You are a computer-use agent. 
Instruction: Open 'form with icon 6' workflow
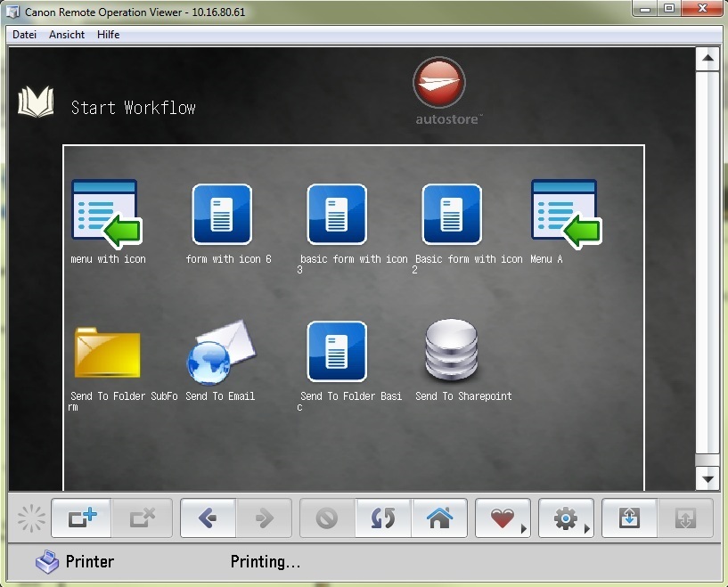coord(222,214)
